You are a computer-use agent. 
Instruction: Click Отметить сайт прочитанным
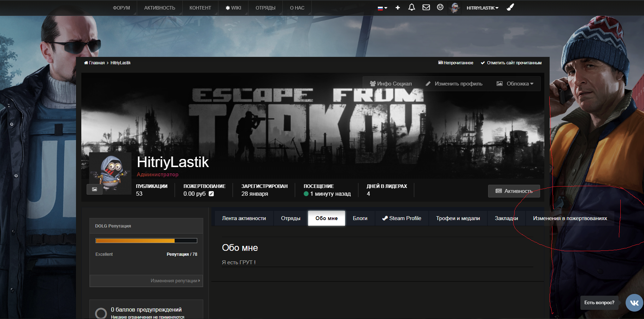[511, 63]
